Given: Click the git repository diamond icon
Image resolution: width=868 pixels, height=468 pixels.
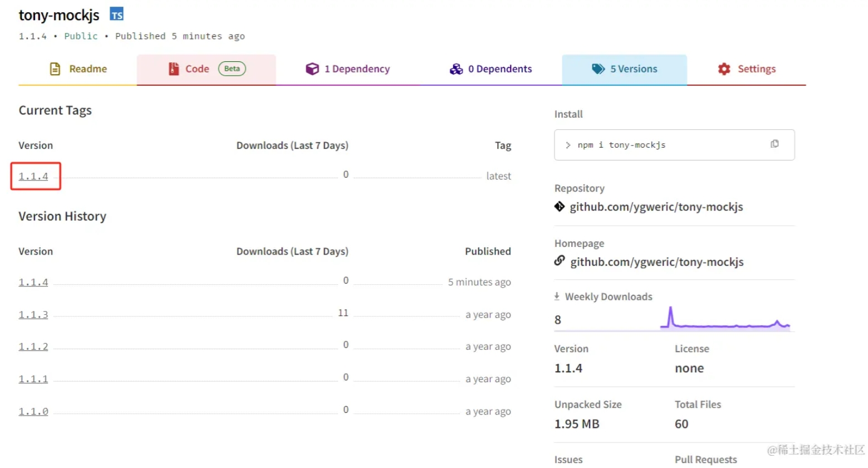Looking at the screenshot, I should 560,207.
